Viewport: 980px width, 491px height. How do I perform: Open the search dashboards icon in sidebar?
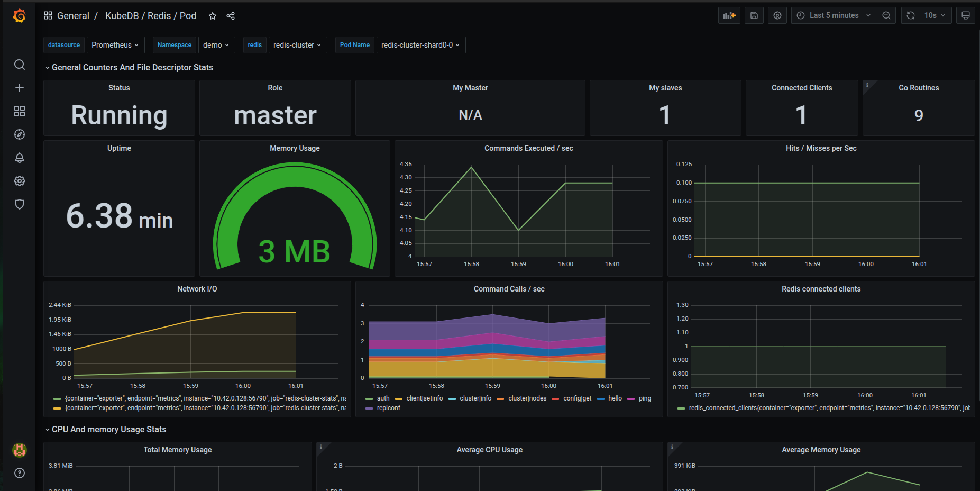click(x=20, y=65)
